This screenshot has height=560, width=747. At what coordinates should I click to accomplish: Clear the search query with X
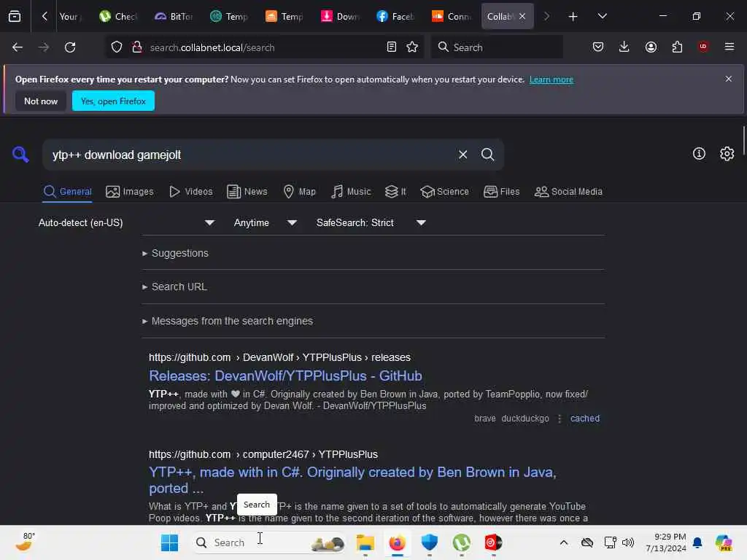tap(462, 155)
